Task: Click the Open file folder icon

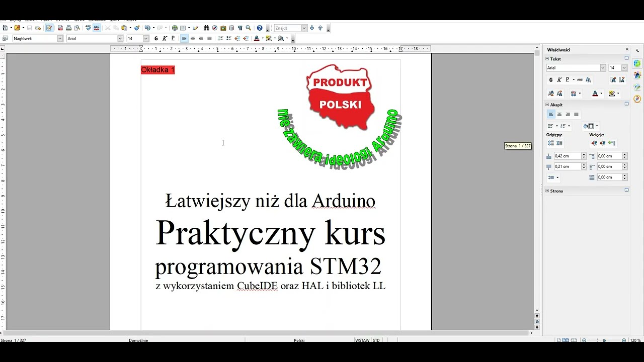Action: tap(17, 28)
